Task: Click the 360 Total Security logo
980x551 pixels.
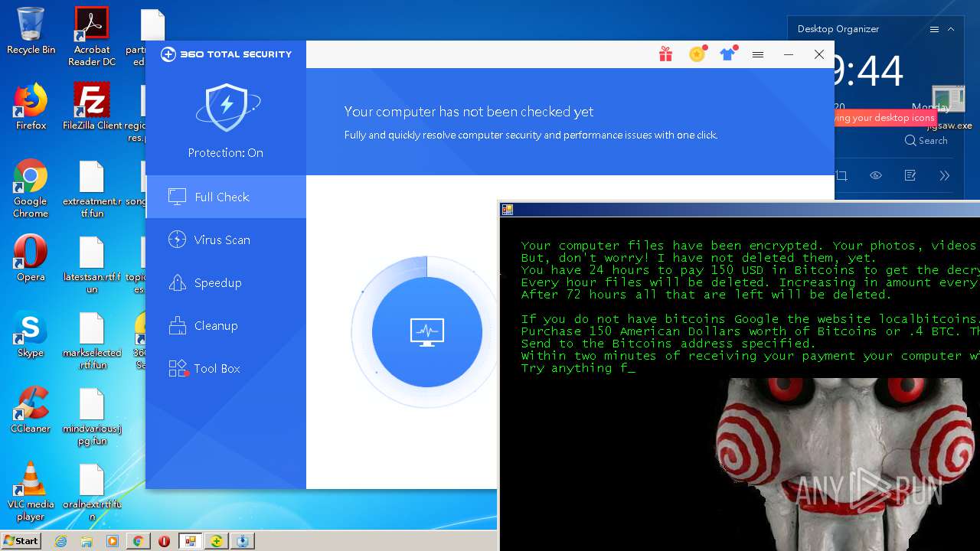Action: pos(227,54)
